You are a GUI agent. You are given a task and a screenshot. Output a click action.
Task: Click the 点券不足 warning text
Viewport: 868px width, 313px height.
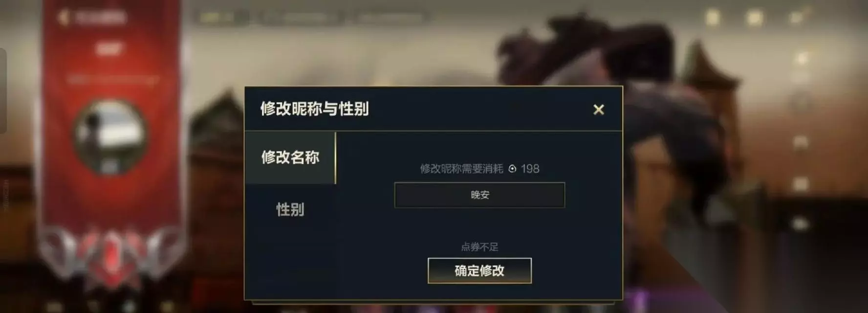479,247
